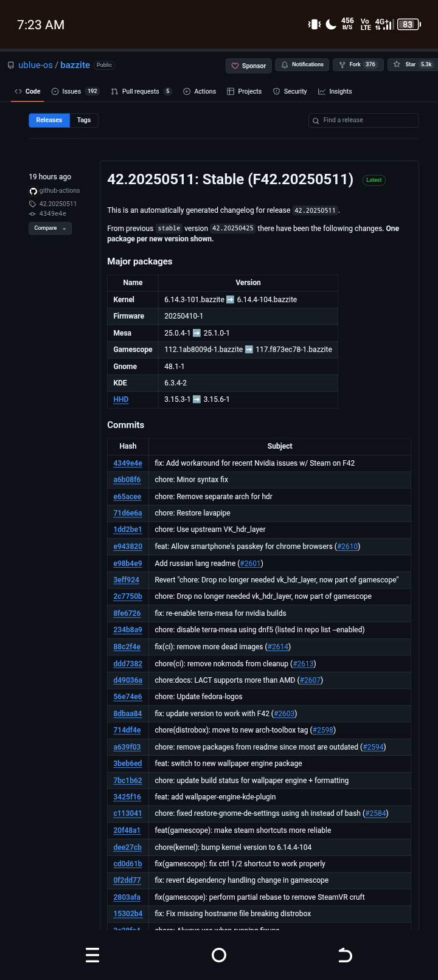Open pull request #2601 link
438x980 pixels.
(x=251, y=564)
